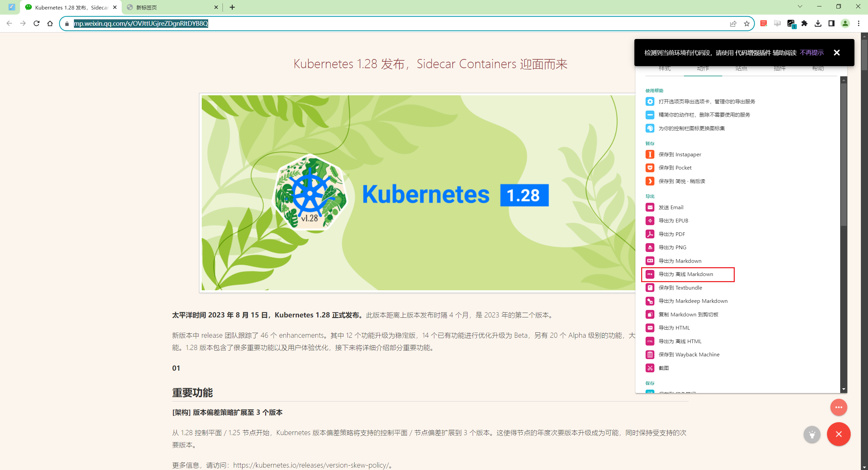This screenshot has width=868, height=470.
Task: Click the PDF export icon
Action: [650, 234]
